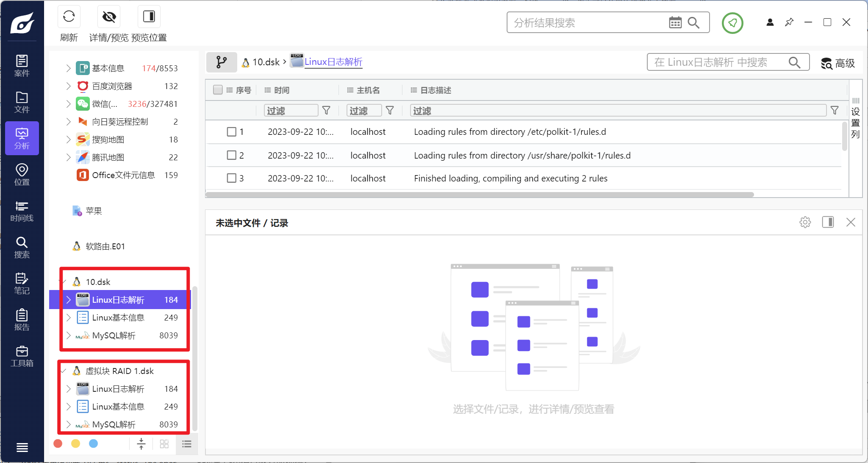Click the yellow color tag dot
This screenshot has height=463, width=868.
pos(76,443)
